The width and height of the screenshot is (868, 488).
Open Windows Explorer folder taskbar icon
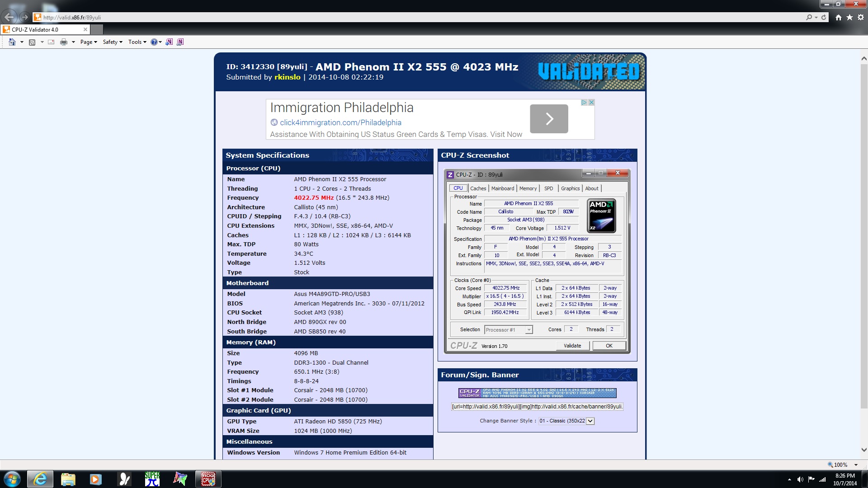[x=68, y=479]
